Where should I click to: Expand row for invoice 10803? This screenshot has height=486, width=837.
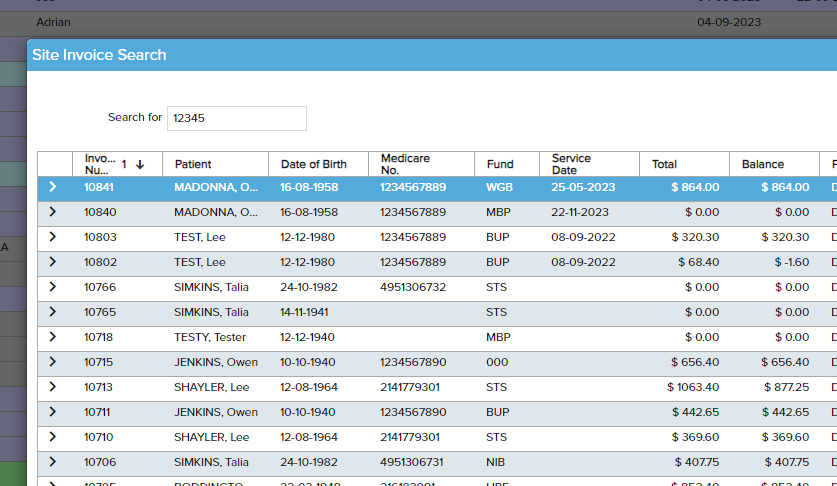coord(52,237)
